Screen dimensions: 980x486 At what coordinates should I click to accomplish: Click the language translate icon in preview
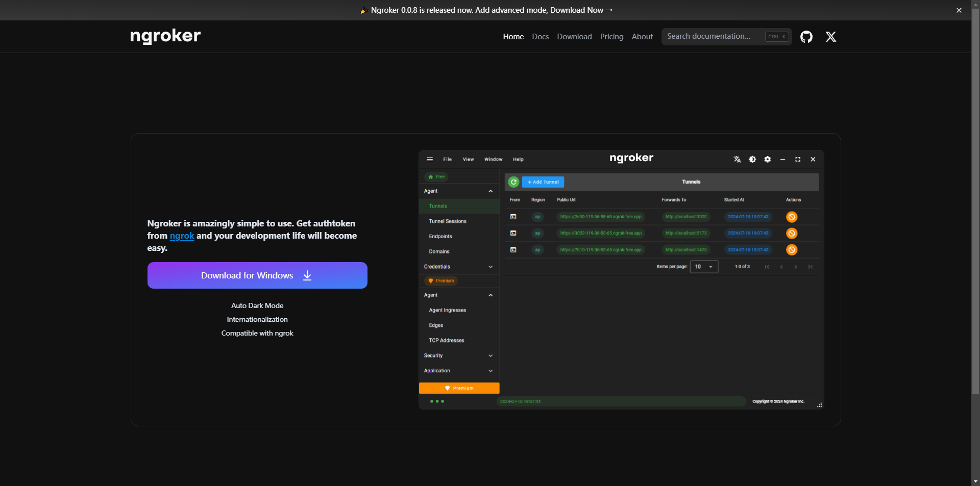(x=737, y=159)
